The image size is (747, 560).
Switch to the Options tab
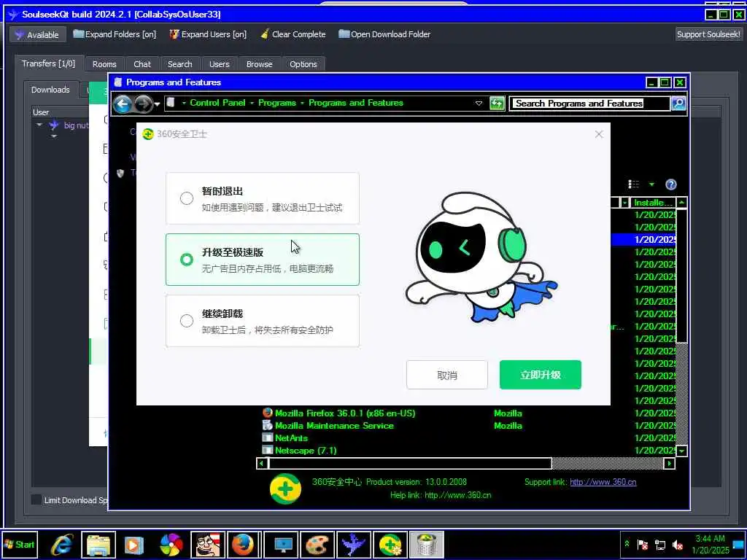[303, 64]
